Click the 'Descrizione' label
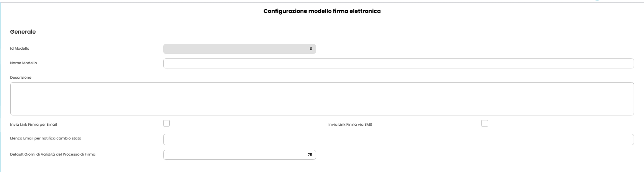Screen dimensions: 644x172 point(21,78)
